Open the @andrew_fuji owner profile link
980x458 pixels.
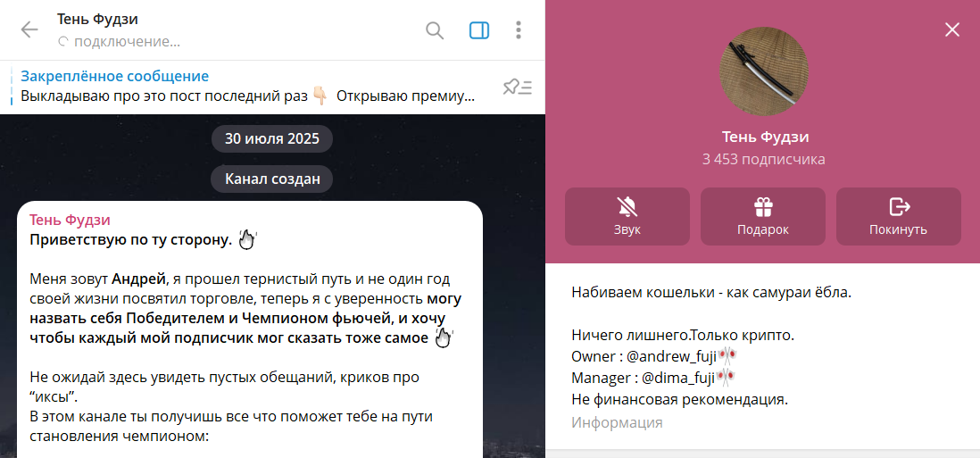click(x=669, y=356)
